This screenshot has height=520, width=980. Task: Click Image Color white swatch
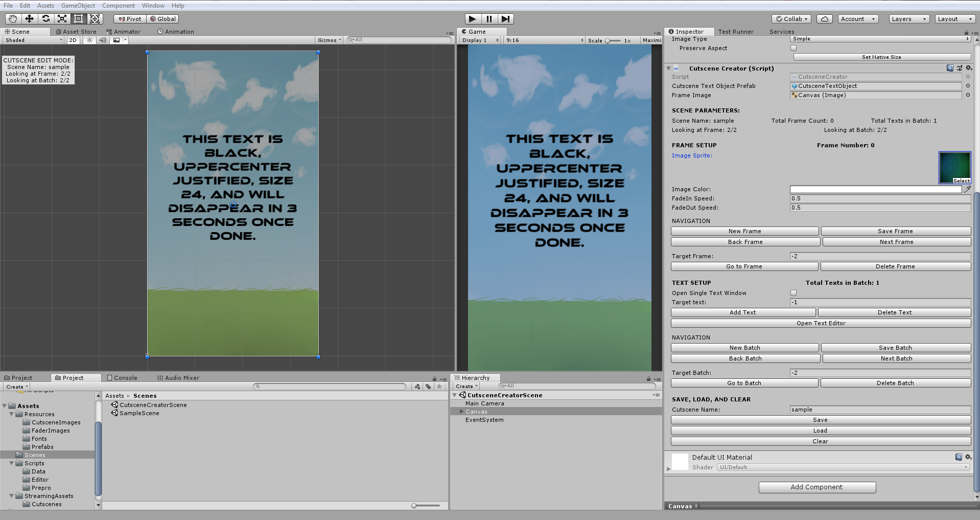pyautogui.click(x=876, y=189)
